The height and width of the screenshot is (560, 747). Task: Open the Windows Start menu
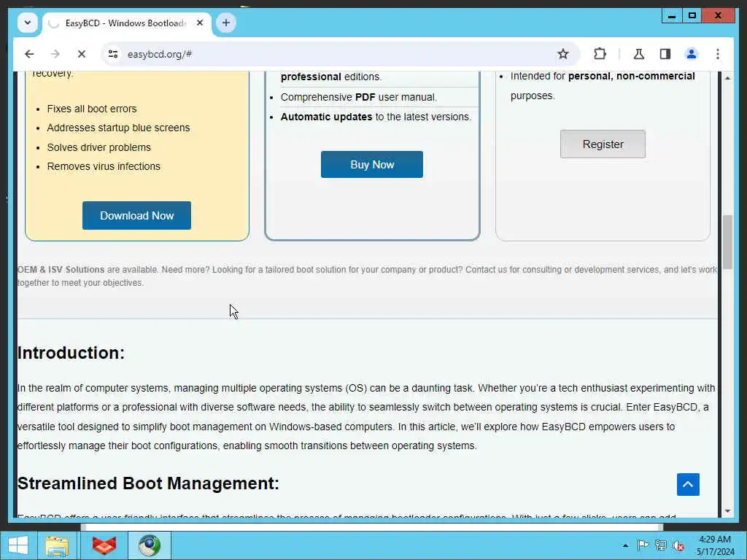tap(18, 545)
